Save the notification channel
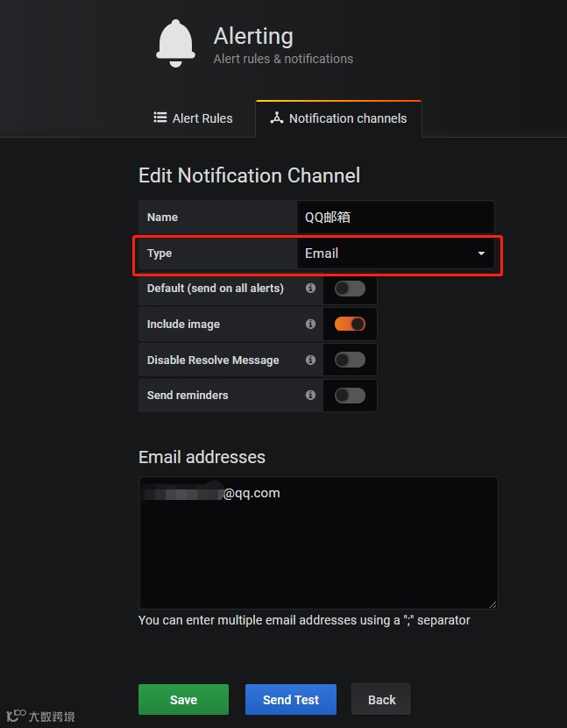This screenshot has width=567, height=728. pyautogui.click(x=183, y=699)
